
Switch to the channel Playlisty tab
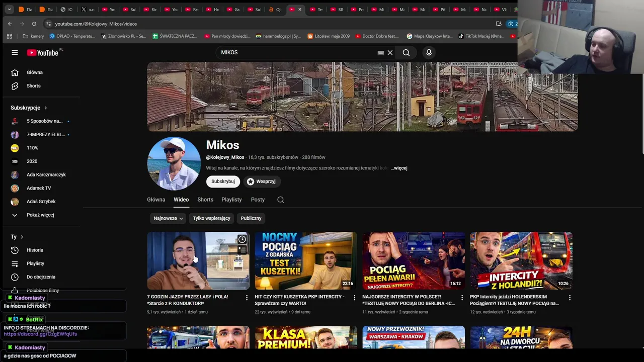tap(231, 200)
